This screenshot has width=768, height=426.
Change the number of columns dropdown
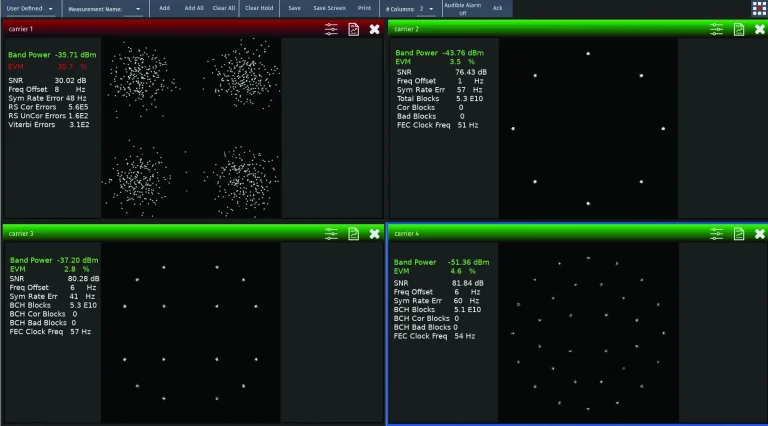427,8
